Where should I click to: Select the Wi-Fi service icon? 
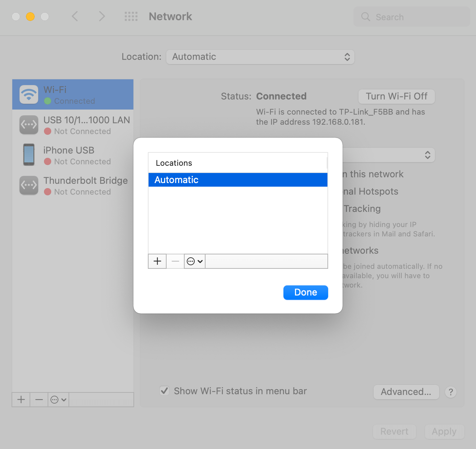click(x=29, y=94)
